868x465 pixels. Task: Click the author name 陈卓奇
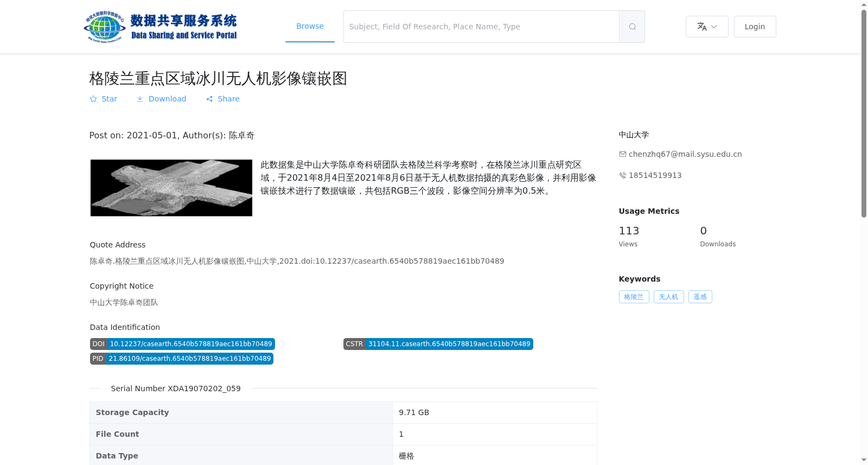[241, 135]
